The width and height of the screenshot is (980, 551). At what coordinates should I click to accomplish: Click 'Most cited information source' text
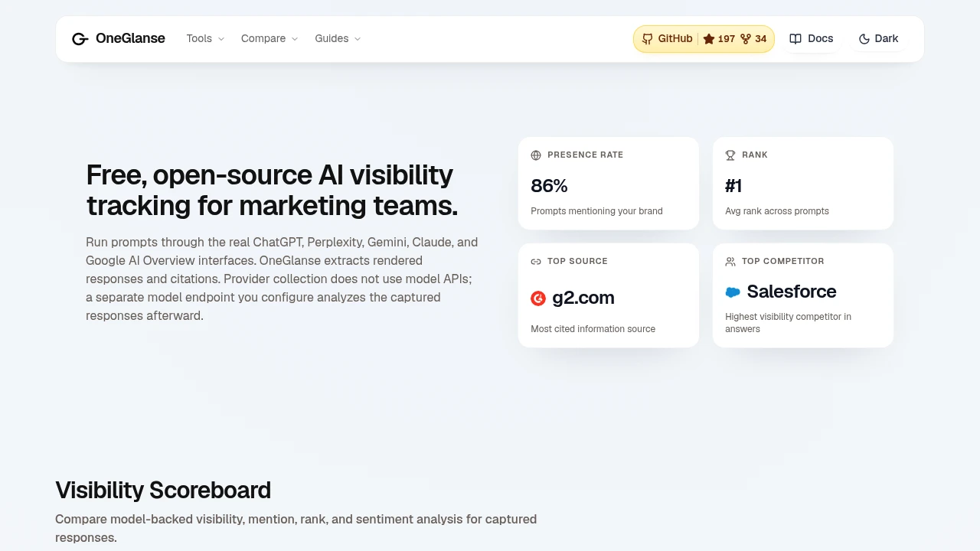593,329
